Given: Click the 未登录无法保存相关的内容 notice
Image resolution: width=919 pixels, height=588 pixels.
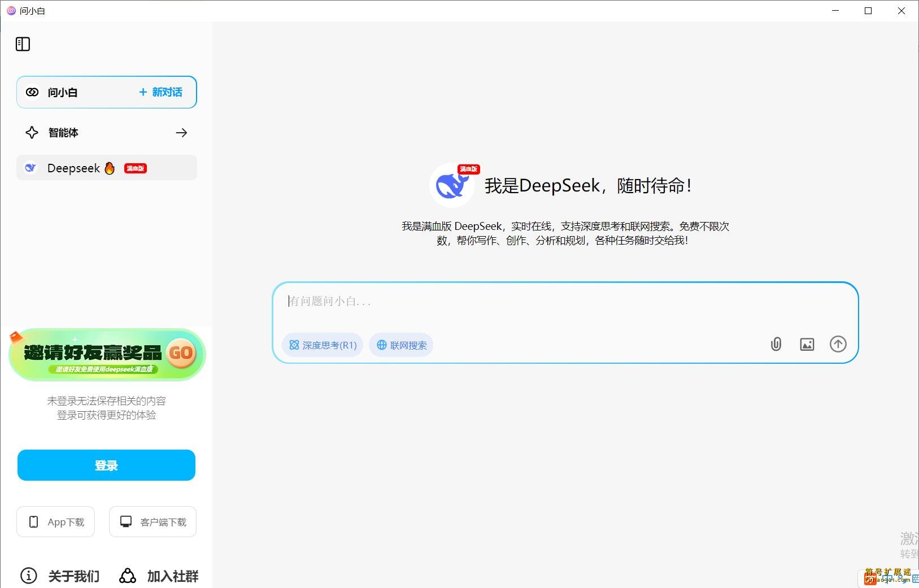Looking at the screenshot, I should click(107, 401).
